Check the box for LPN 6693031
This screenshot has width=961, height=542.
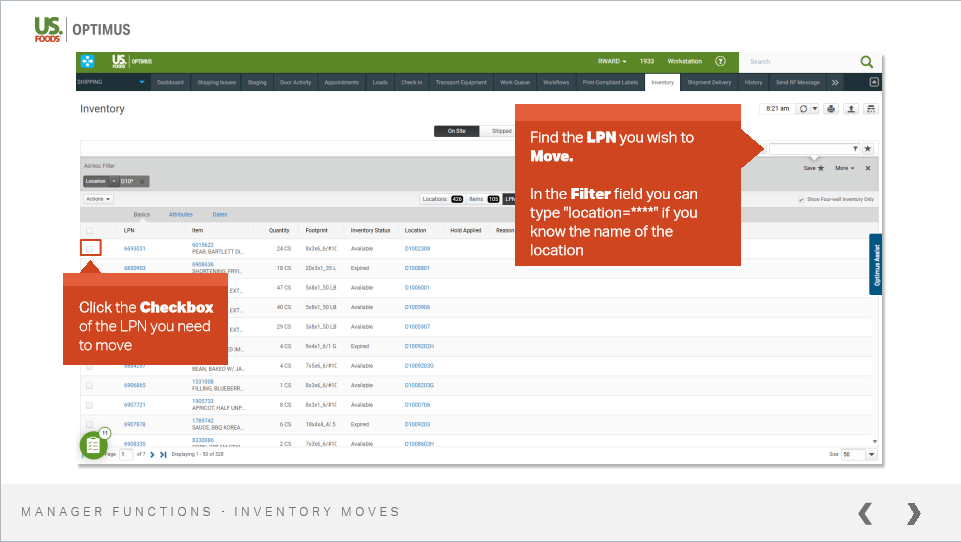click(x=89, y=248)
